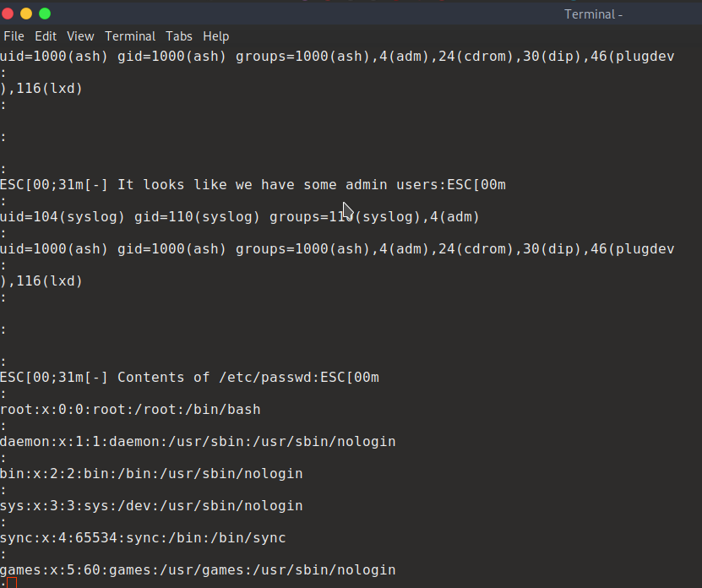Screen dimensions: 702x588
Task: Open the Terminal menu
Action: pyautogui.click(x=130, y=36)
